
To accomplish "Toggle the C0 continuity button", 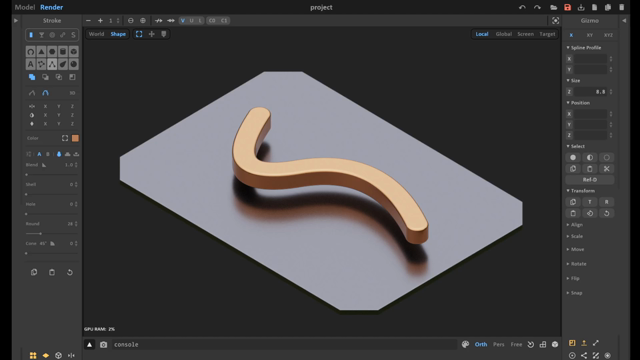I will click(212, 20).
